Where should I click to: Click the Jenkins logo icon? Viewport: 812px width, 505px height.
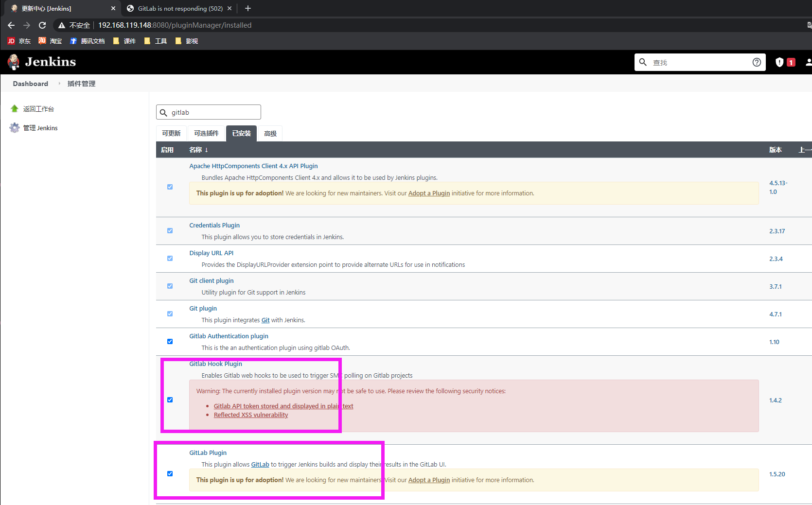tap(14, 62)
